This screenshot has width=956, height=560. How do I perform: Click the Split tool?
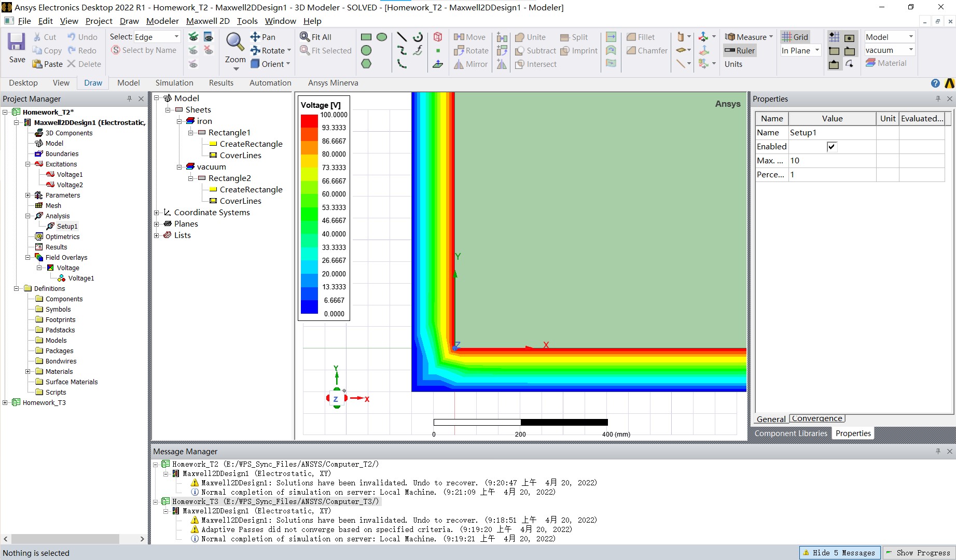574,37
